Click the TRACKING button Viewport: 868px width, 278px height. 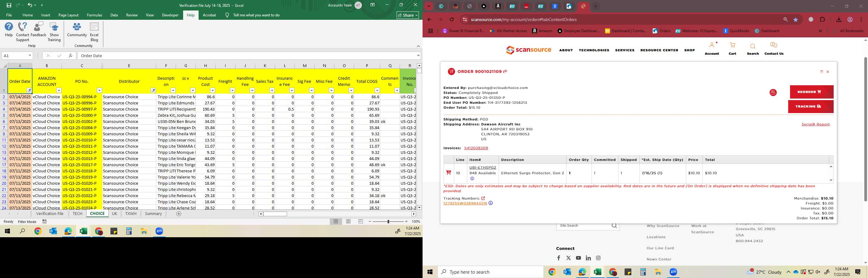810,106
